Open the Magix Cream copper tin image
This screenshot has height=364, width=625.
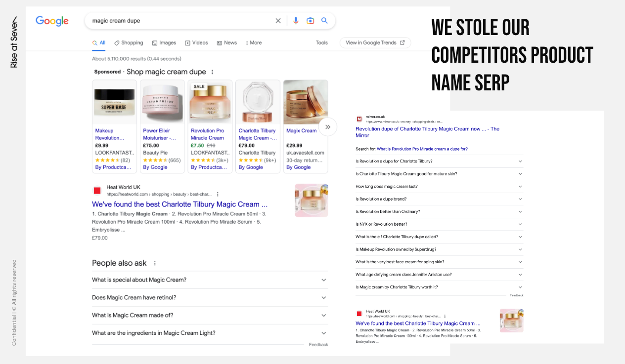pyautogui.click(x=306, y=102)
